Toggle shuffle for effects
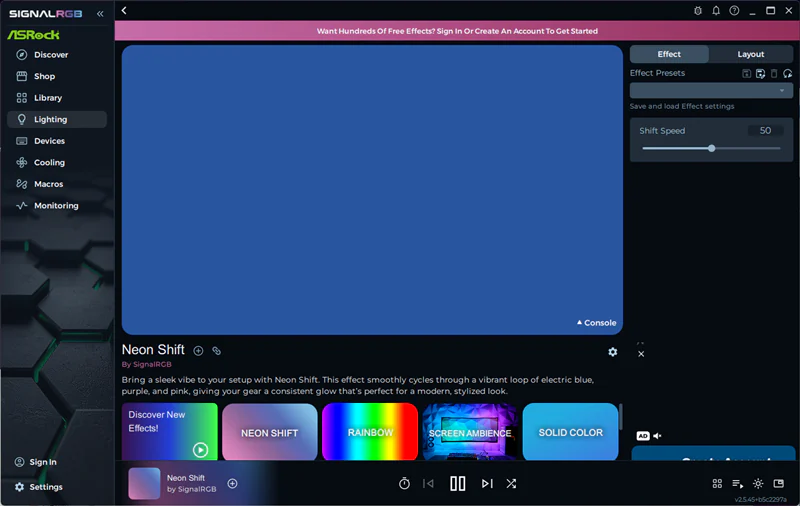Screen dimensions: 800x506 pos(511,484)
